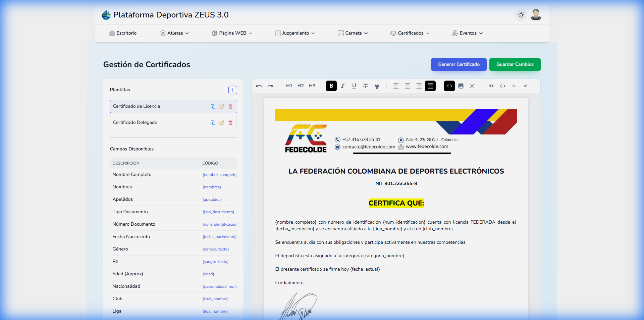Viewport: 644px width, 320px height.
Task: Open the Certificados menu
Action: coord(410,33)
